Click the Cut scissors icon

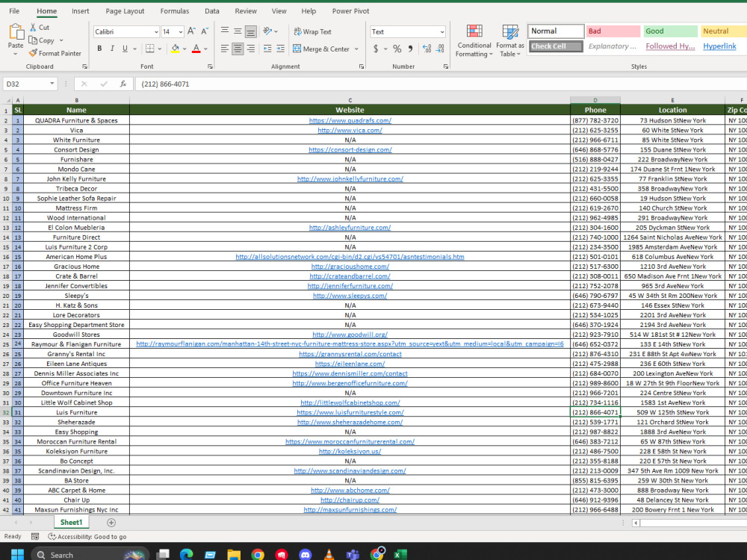point(33,28)
